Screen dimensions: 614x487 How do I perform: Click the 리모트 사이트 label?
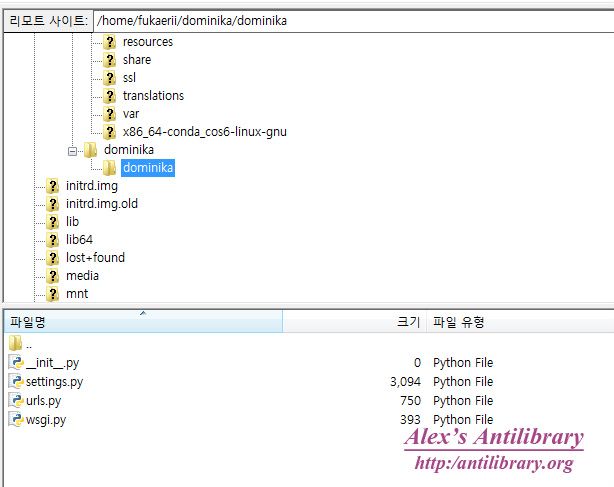[x=49, y=20]
